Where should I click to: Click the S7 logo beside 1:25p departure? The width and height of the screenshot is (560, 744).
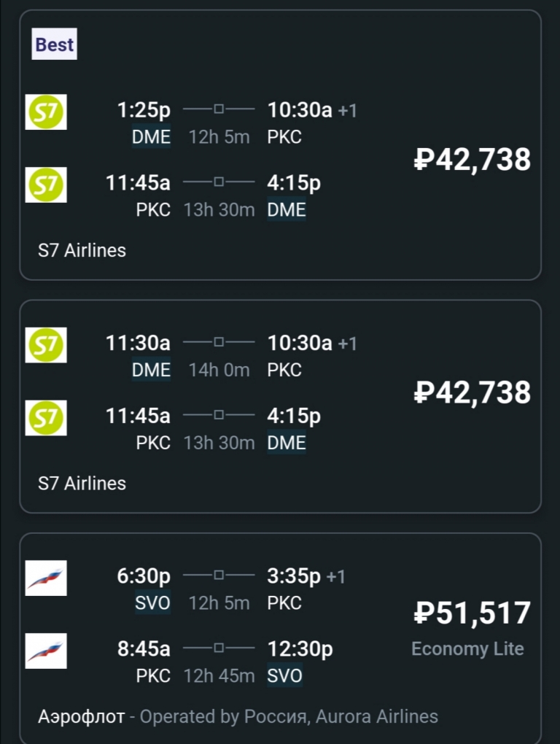click(x=46, y=112)
